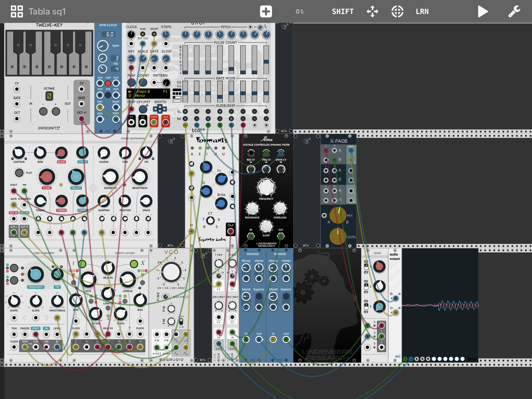Screen dimensions: 532x399
Task: Click the dark rst button on BPM Clock
Action: coord(108,95)
